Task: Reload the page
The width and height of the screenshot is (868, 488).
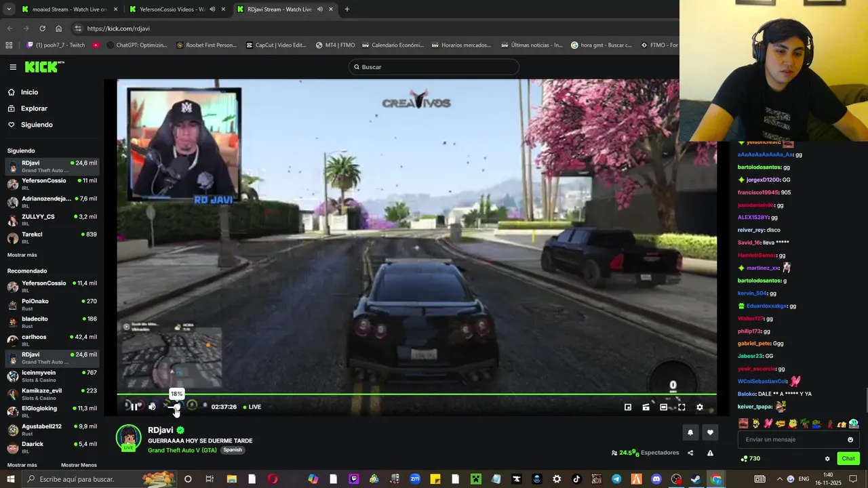Action: (43, 28)
